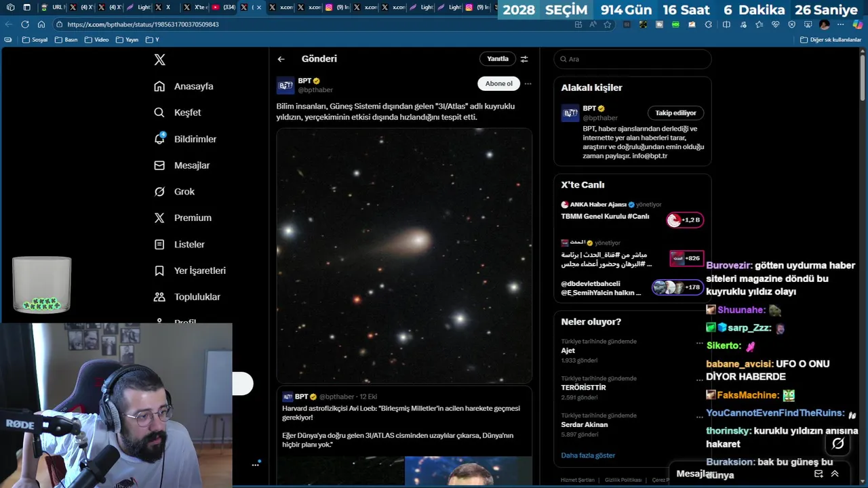Switch to the YouTube (334) tab
868x488 pixels.
pos(224,7)
